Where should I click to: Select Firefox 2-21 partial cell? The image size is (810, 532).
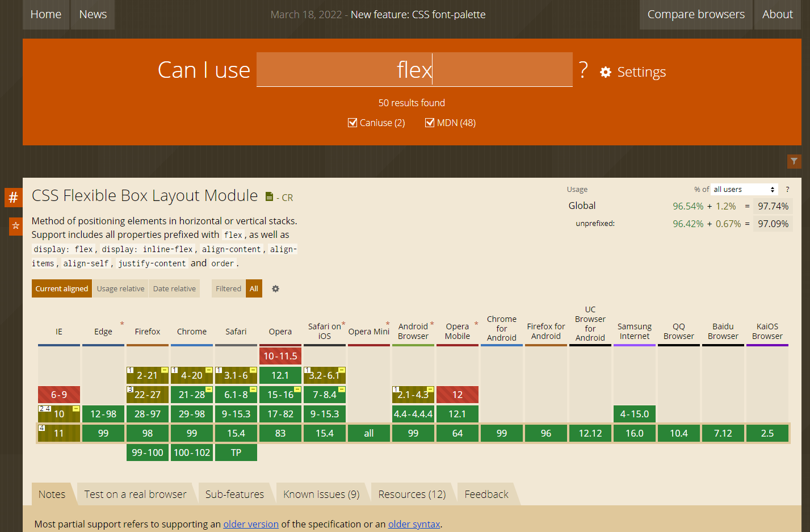coord(148,375)
